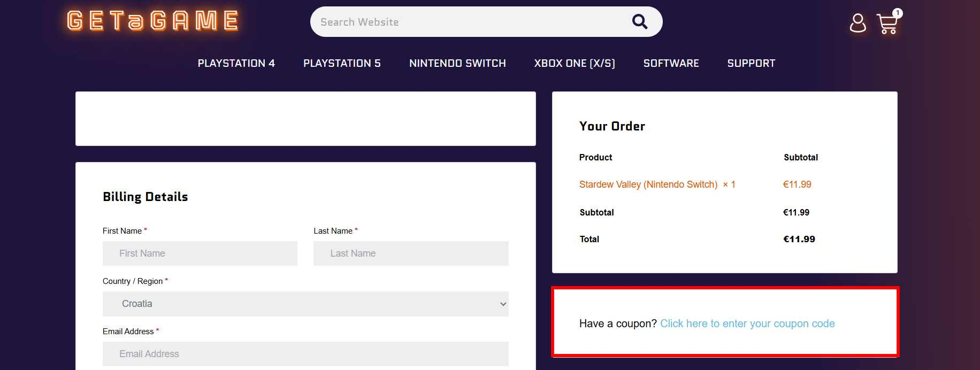
Task: Open the user account icon
Action: click(857, 23)
